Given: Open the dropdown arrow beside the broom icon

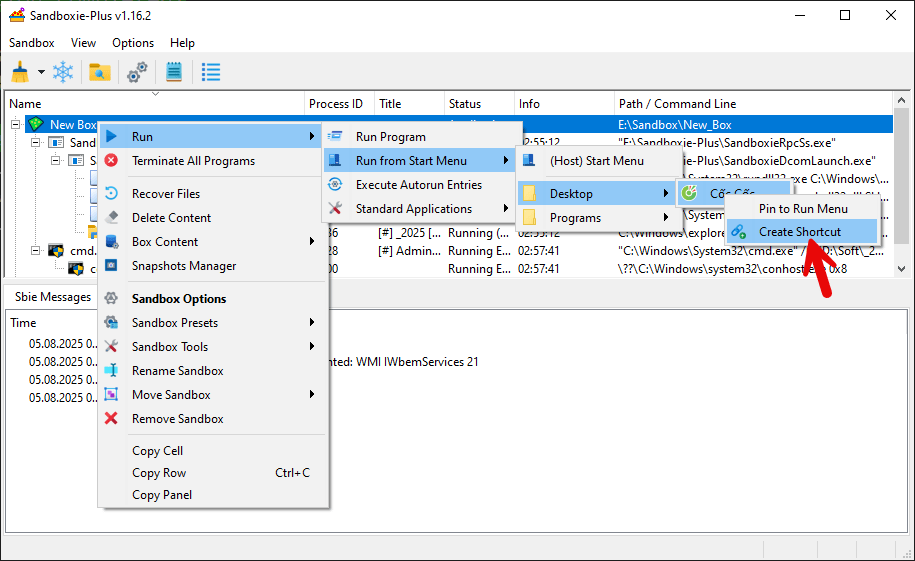Looking at the screenshot, I should tap(41, 72).
